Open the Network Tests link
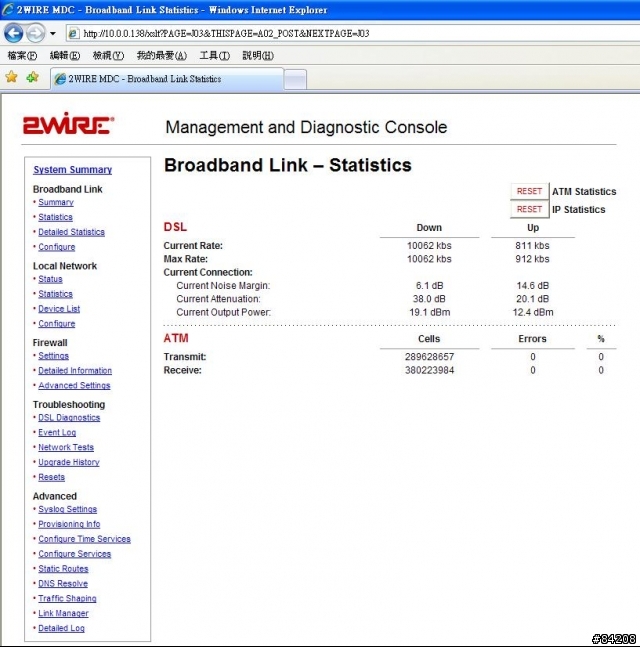Screen dimensions: 640x647 click(x=66, y=447)
